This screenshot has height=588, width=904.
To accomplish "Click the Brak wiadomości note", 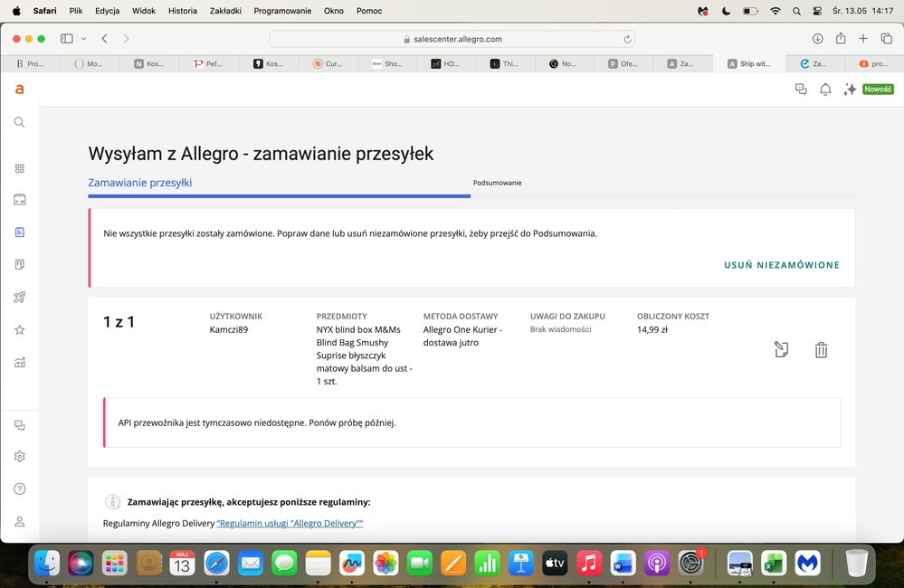I will pyautogui.click(x=560, y=329).
